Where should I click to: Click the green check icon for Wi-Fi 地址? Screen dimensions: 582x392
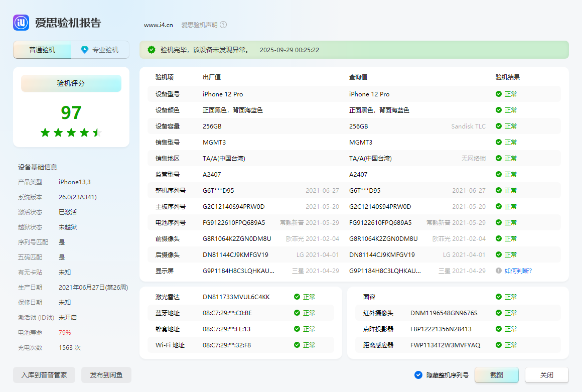pos(297,345)
